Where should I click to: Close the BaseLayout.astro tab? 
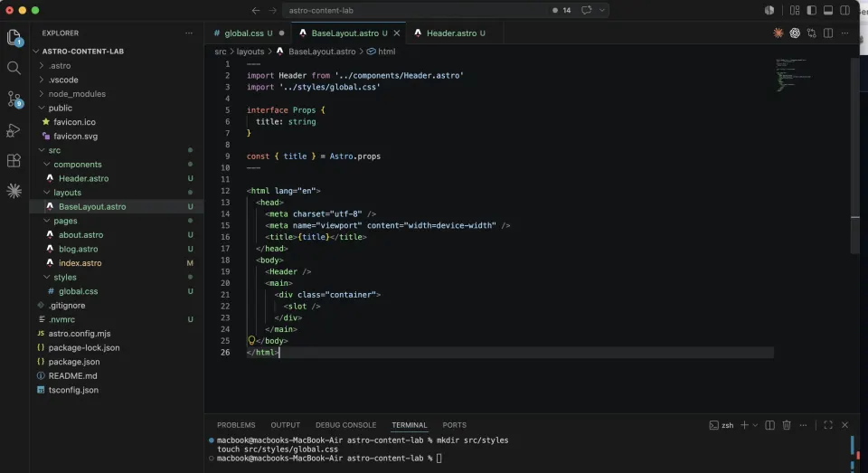396,33
